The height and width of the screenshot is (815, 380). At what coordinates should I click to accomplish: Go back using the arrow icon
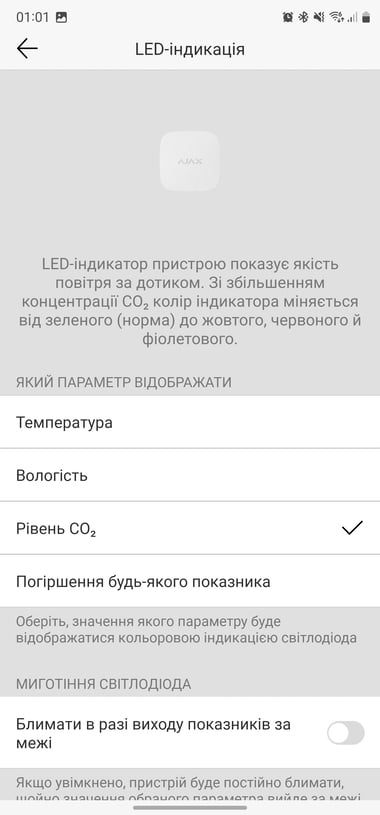tap(27, 49)
